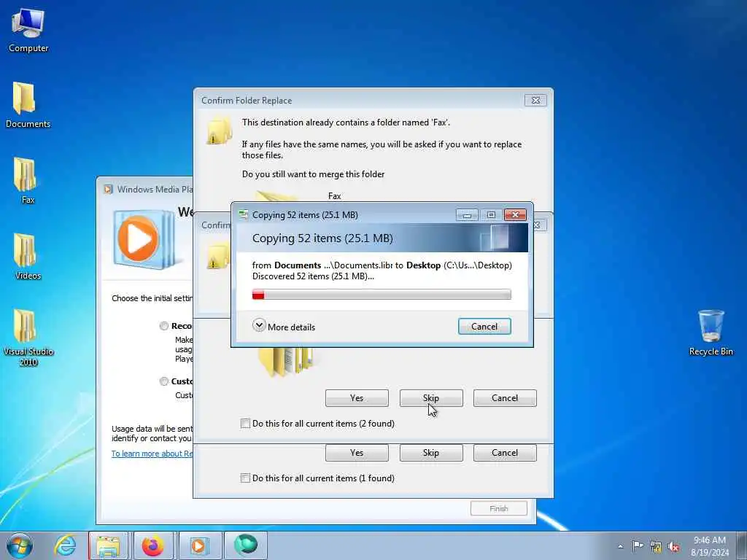Select the Custom settings radio button

164,381
